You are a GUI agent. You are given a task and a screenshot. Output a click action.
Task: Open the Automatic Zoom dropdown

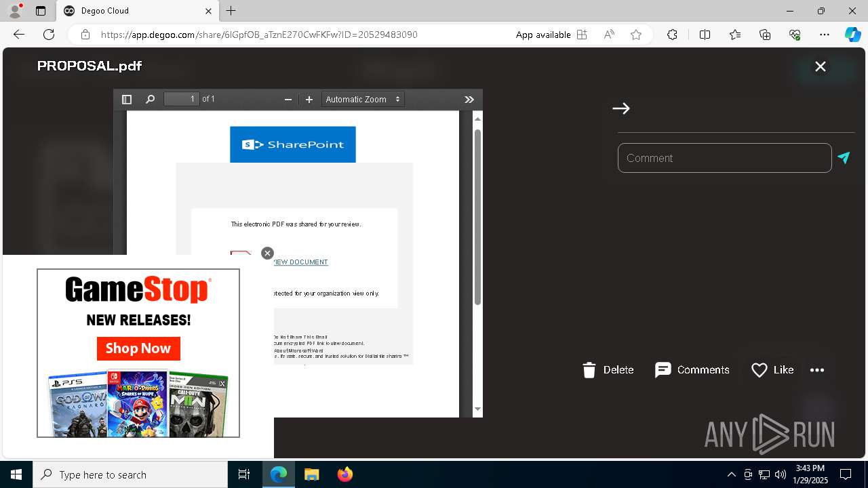pos(363,100)
